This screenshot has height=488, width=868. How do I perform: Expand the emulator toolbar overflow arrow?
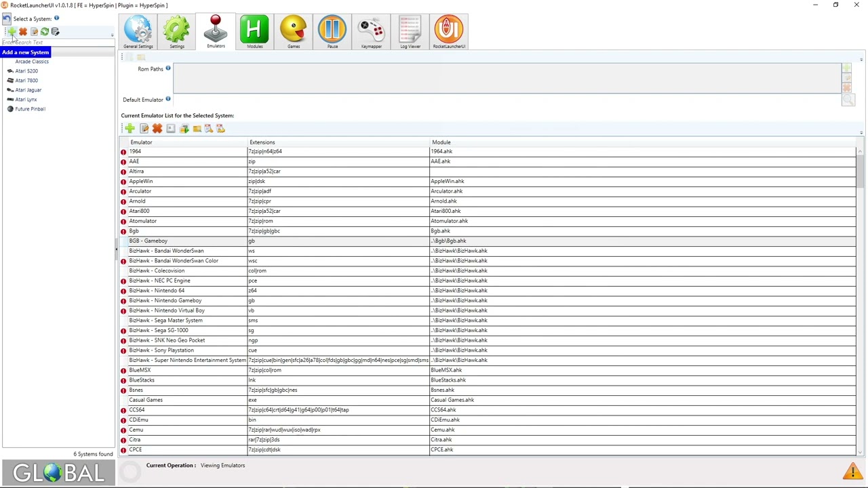coord(861,132)
